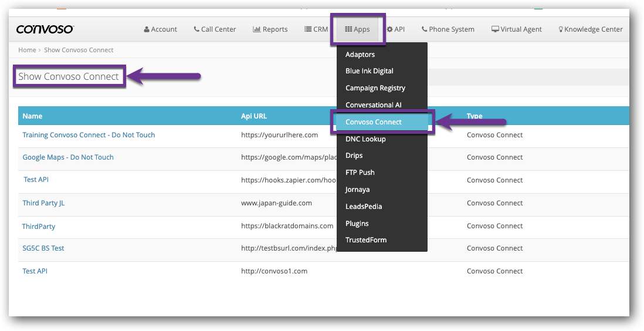Open Google Maps - Do Not Touch entry

pyautogui.click(x=68, y=157)
